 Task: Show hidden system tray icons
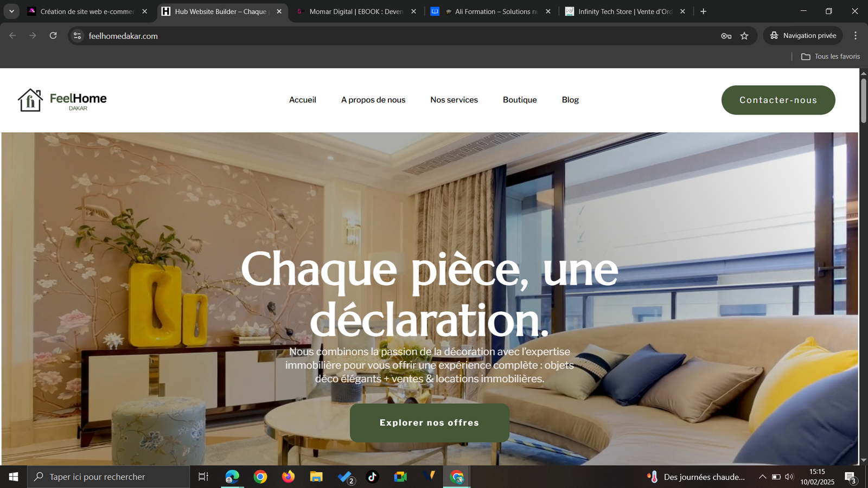tap(762, 477)
